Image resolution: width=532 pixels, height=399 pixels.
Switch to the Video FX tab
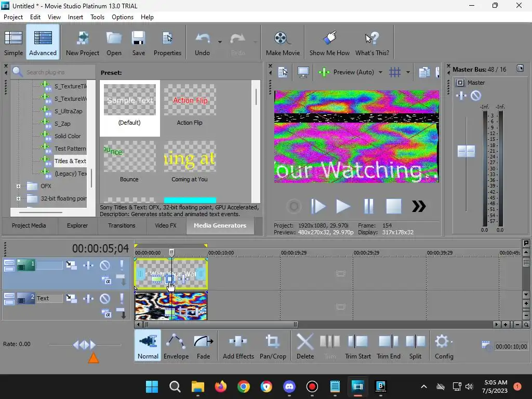pos(166,225)
